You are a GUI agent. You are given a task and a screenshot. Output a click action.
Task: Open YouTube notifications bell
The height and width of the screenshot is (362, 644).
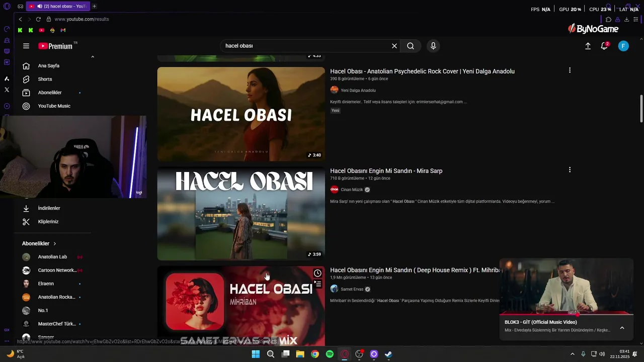tap(604, 46)
